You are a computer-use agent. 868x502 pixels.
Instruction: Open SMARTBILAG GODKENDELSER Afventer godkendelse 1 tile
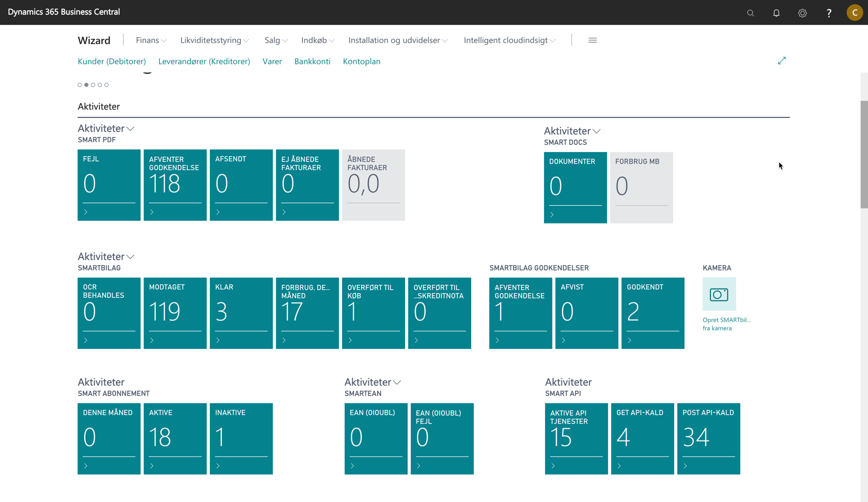[x=521, y=313]
